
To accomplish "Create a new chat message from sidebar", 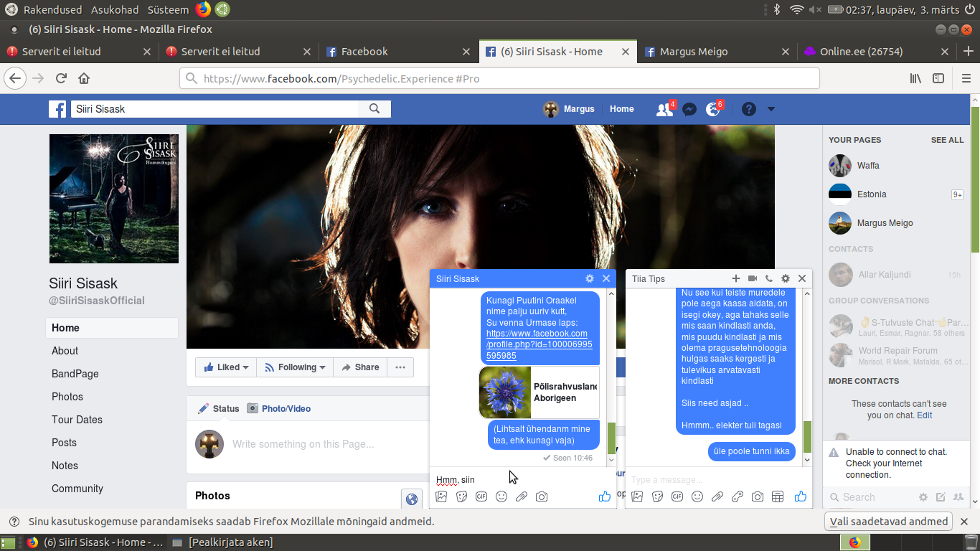I will pos(941,497).
